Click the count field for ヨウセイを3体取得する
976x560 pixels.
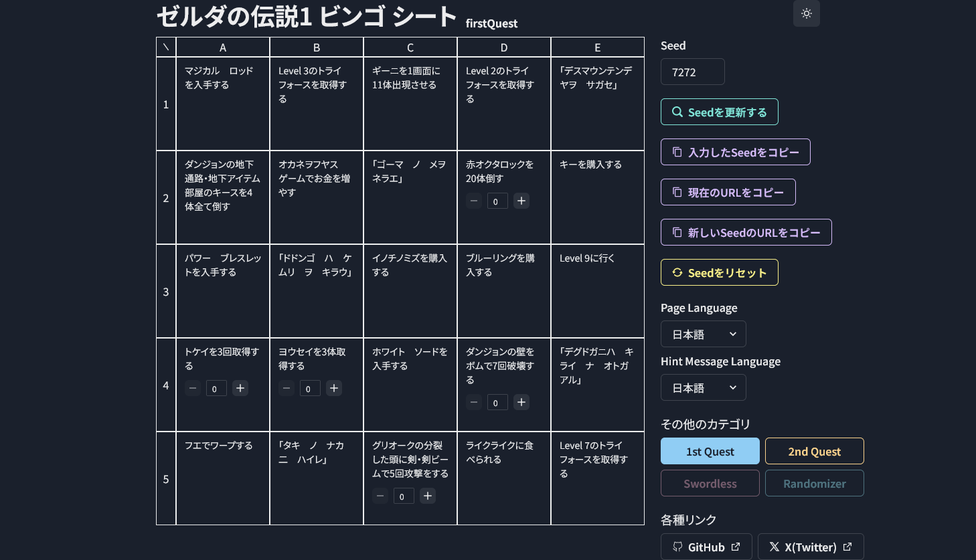310,388
